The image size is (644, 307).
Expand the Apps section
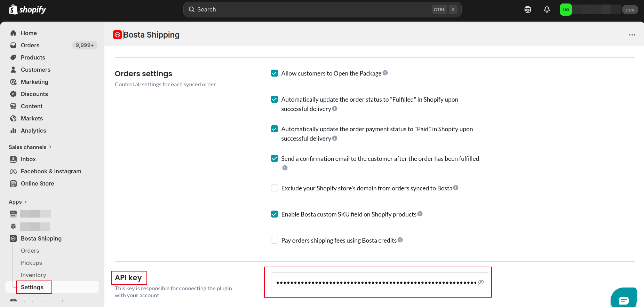tap(18, 202)
